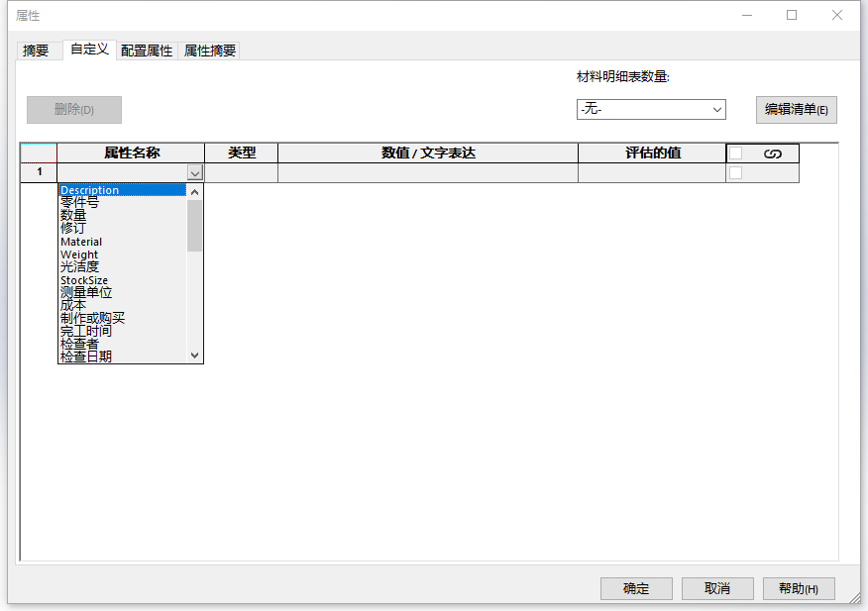
Task: Click the 属性名称 column header
Action: pyautogui.click(x=131, y=153)
